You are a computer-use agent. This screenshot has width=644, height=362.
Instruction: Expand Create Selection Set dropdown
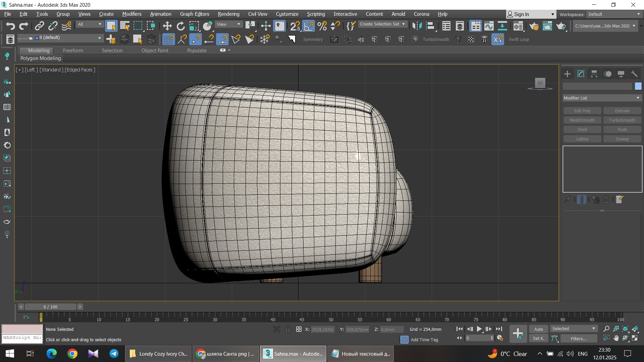pos(382,24)
